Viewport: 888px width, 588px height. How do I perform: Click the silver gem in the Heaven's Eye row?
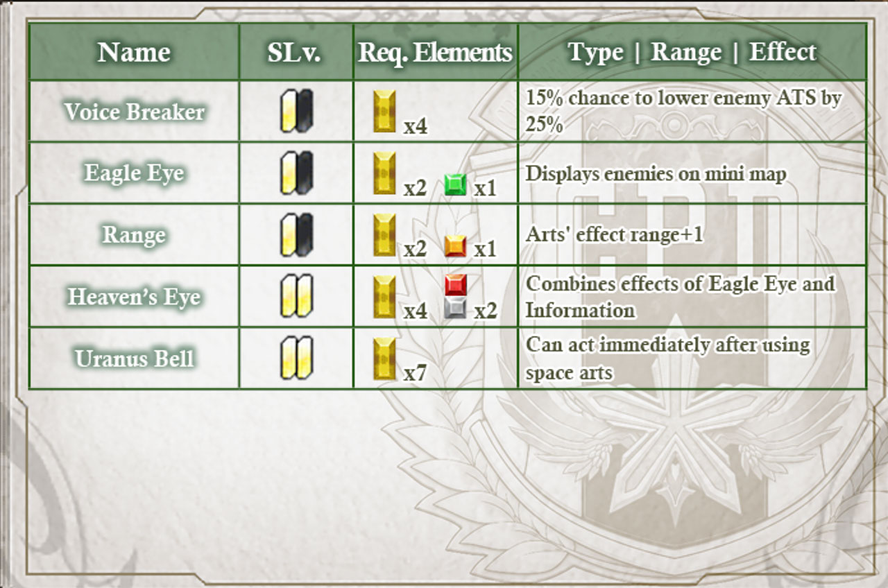(x=455, y=309)
